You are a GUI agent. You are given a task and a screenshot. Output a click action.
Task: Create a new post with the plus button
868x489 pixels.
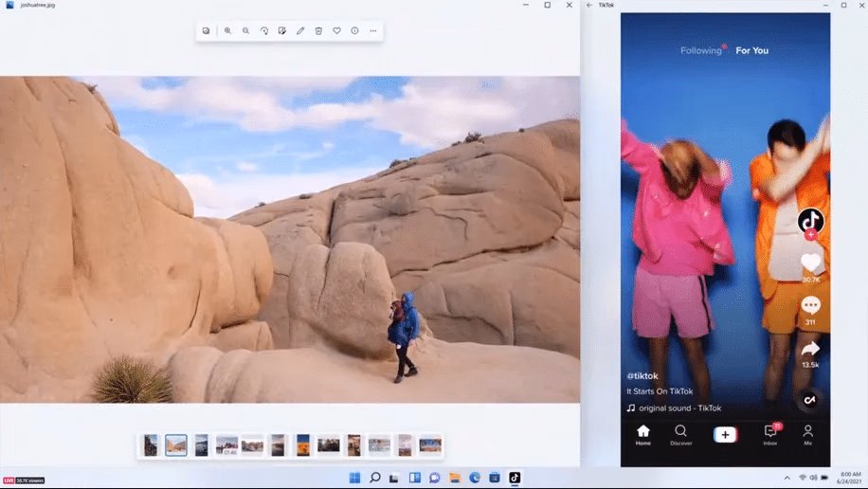[725, 435]
